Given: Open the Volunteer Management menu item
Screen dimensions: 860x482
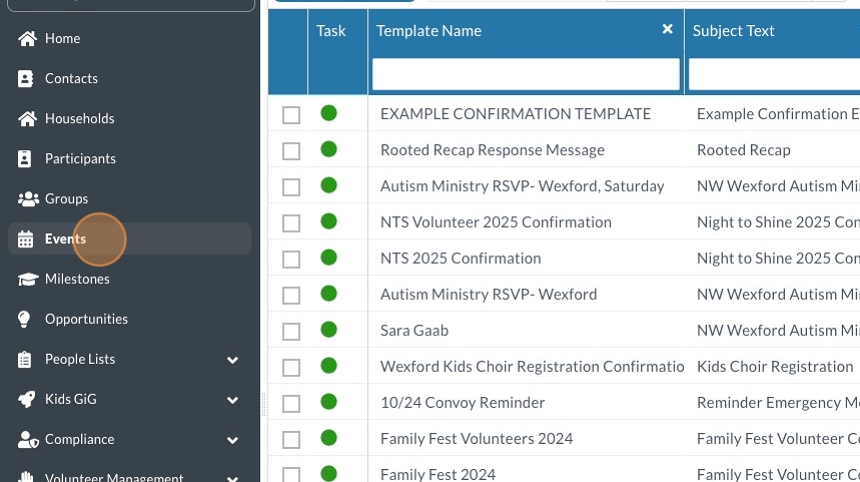Looking at the screenshot, I should click(x=114, y=477).
